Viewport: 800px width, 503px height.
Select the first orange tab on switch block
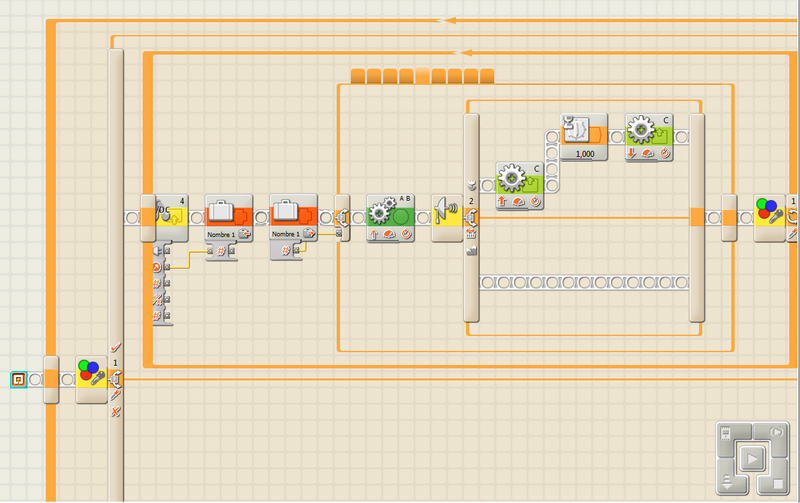coord(358,76)
